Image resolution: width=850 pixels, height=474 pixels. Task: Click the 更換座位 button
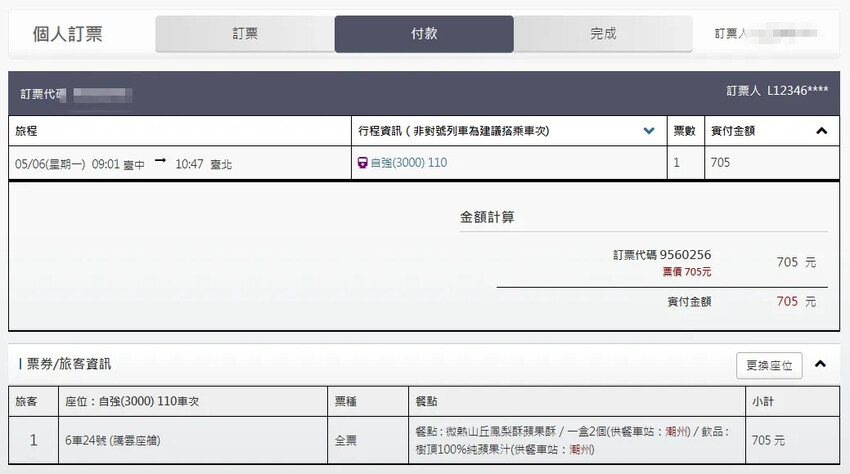pos(769,366)
